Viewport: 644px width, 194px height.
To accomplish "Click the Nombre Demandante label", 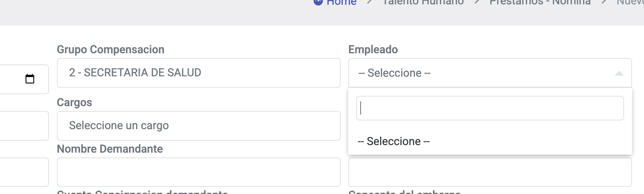I will click(x=110, y=149).
